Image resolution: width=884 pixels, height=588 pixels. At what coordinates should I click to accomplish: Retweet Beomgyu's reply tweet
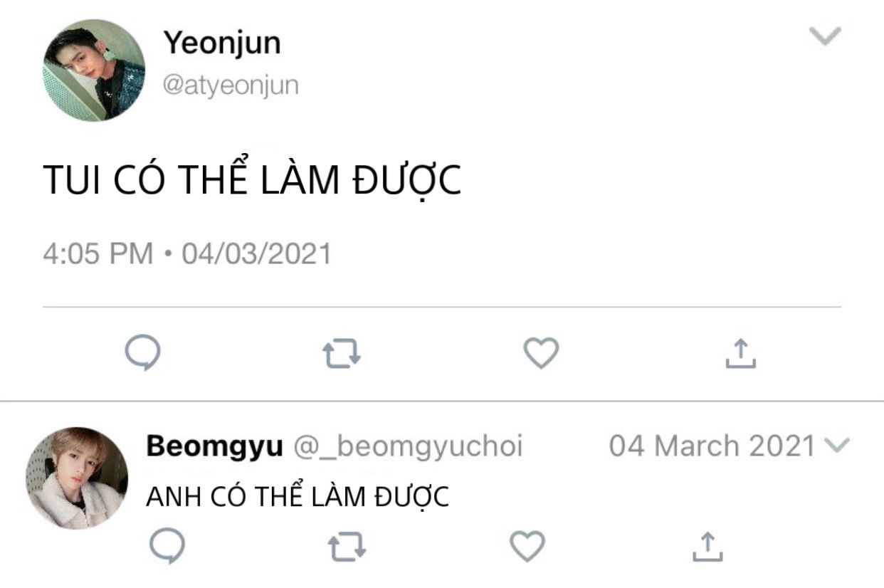[347, 547]
